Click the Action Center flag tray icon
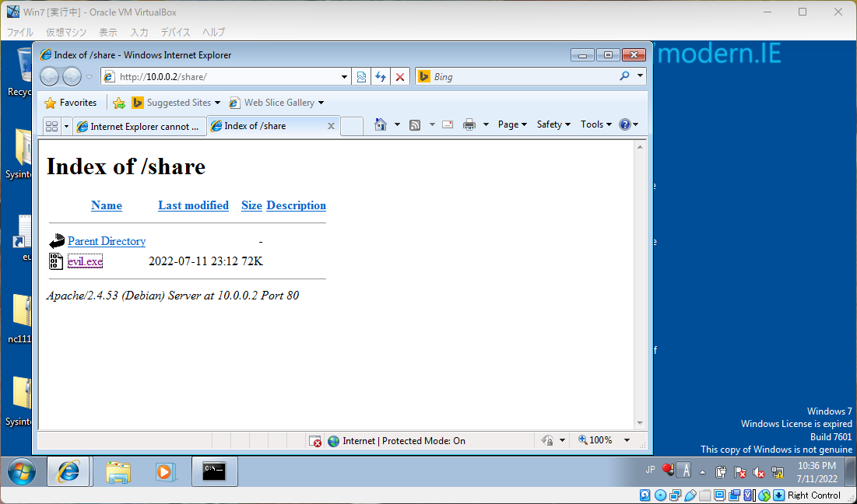This screenshot has width=857, height=504. [740, 472]
